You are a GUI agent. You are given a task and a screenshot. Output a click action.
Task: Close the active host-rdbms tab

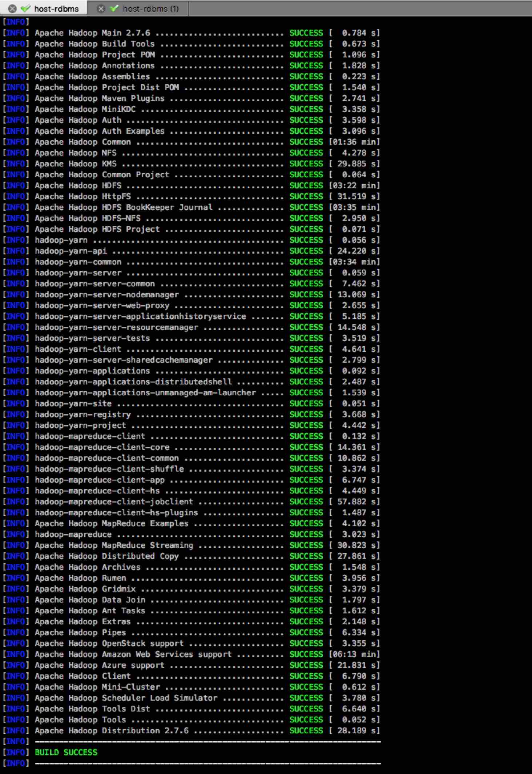point(12,8)
